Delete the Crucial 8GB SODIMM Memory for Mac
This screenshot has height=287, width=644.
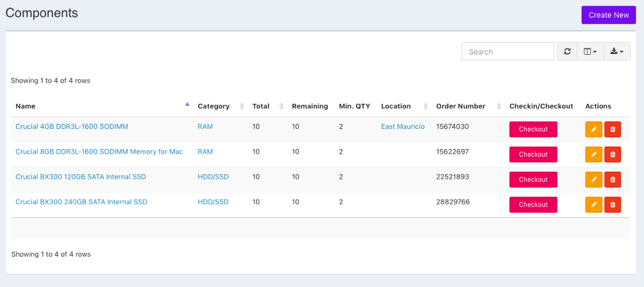pyautogui.click(x=613, y=154)
